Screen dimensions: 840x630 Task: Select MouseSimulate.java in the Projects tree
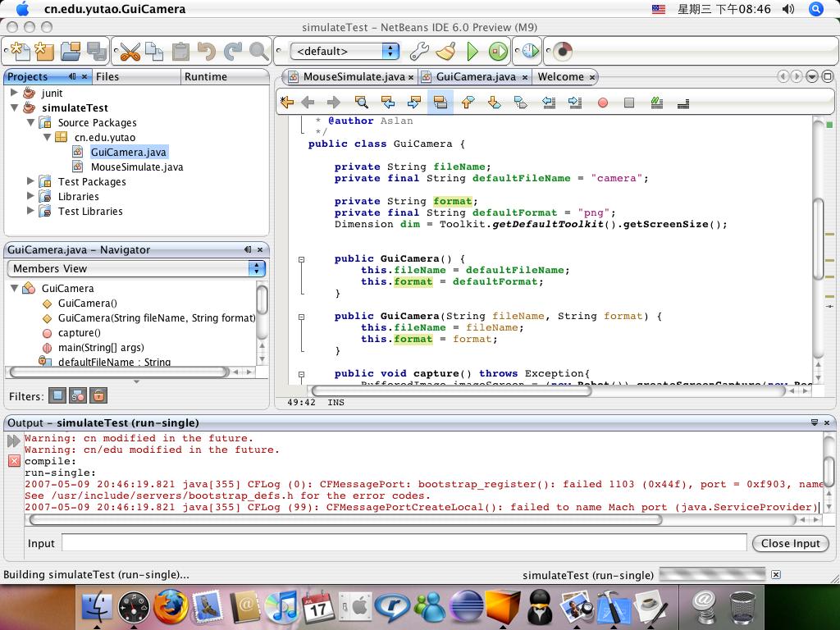pyautogui.click(x=137, y=167)
